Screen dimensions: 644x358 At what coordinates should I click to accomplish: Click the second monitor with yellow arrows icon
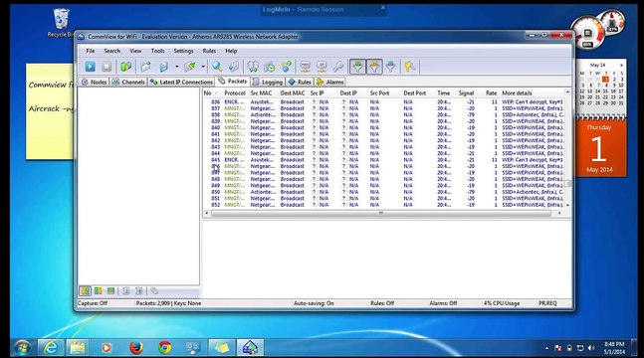pos(322,67)
